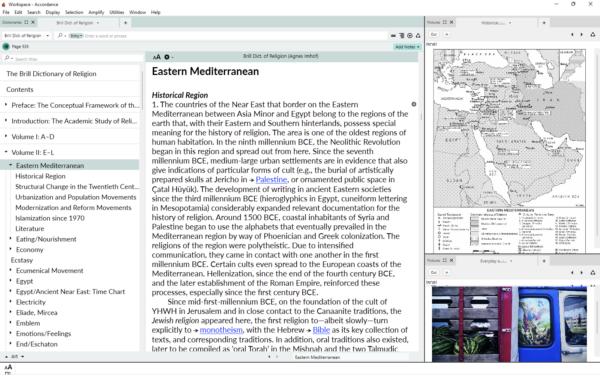Viewport: 600px width, 375px height.
Task: Click the recycle icon in the dictionary toolbar
Action: [418, 36]
